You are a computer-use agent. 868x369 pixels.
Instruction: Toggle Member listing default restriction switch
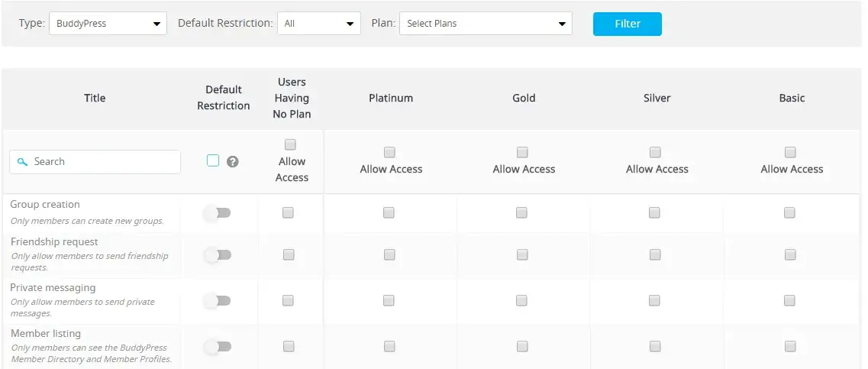tap(218, 347)
